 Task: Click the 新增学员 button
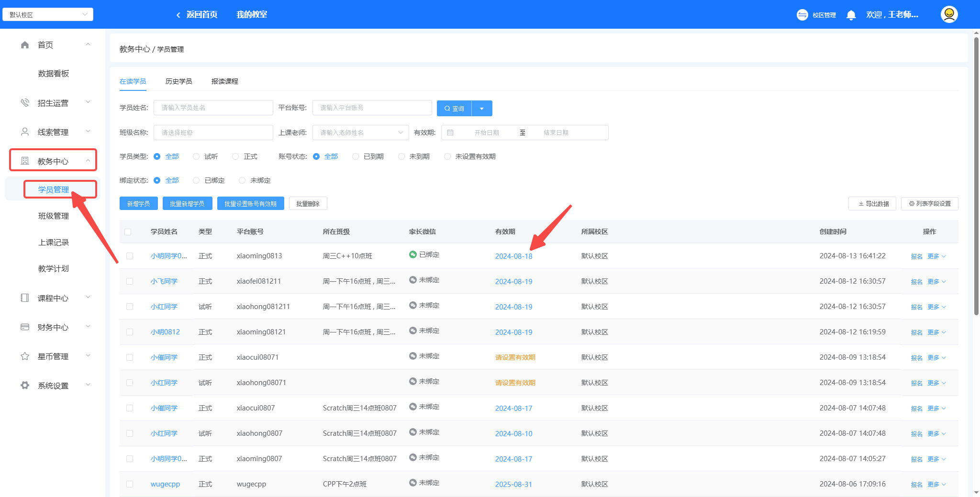click(x=138, y=204)
